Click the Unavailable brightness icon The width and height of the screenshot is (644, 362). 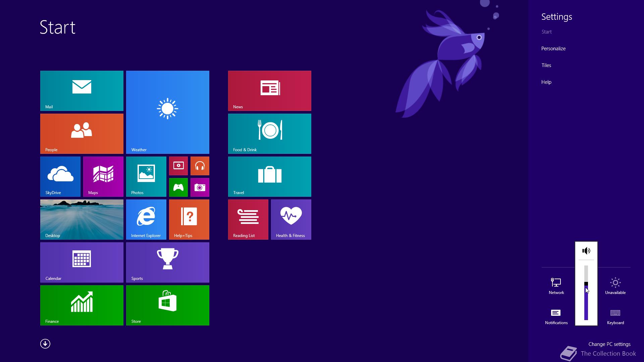click(x=615, y=286)
